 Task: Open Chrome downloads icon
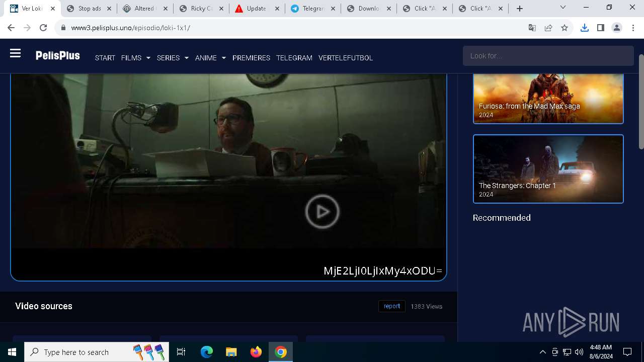pyautogui.click(x=584, y=28)
